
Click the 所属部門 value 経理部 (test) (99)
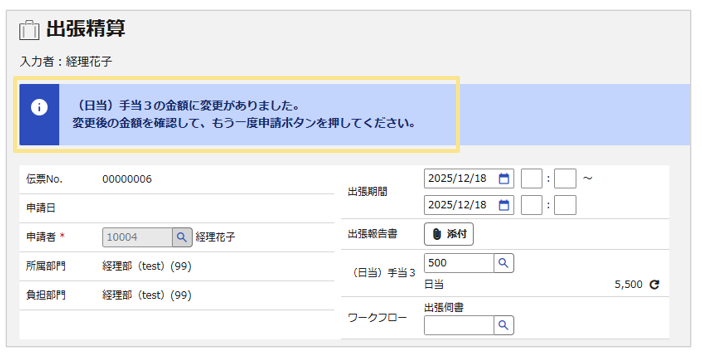tap(147, 266)
